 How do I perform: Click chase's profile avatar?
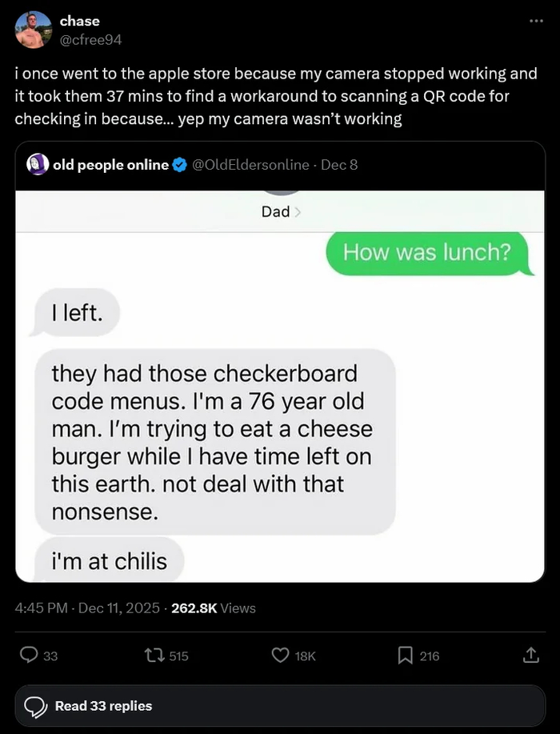(x=33, y=29)
